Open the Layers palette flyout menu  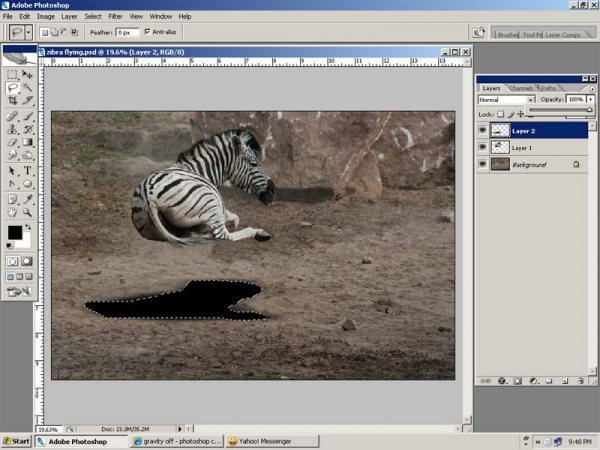[592, 88]
